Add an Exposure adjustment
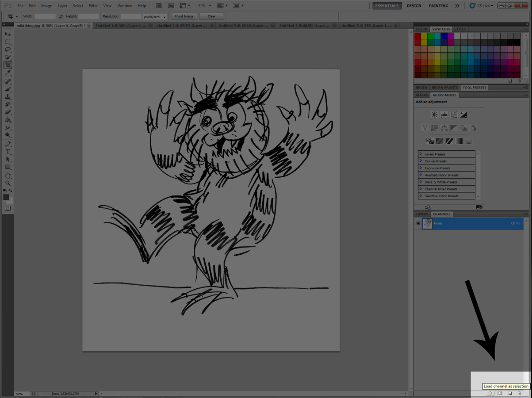 pos(463,115)
